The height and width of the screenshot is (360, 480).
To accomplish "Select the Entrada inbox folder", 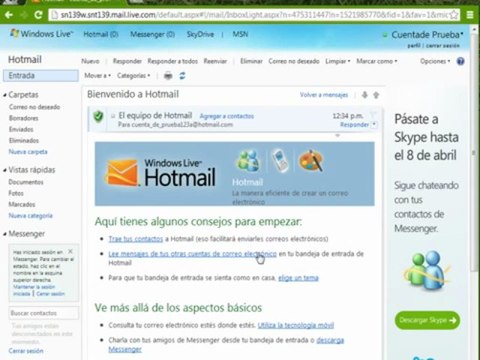I will [x=41, y=76].
